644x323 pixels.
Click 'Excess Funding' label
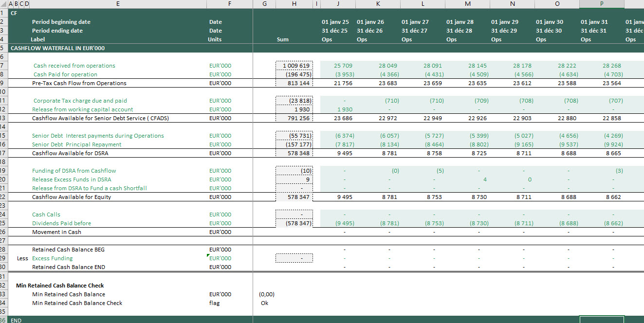tap(52, 258)
